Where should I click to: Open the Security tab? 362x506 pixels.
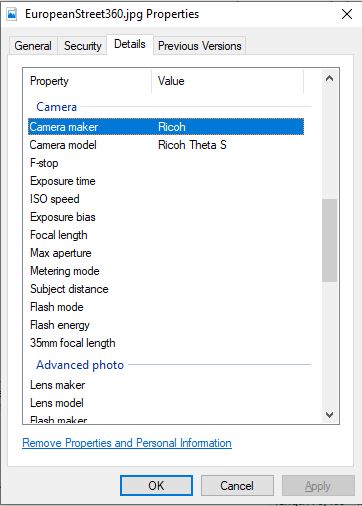(x=82, y=46)
